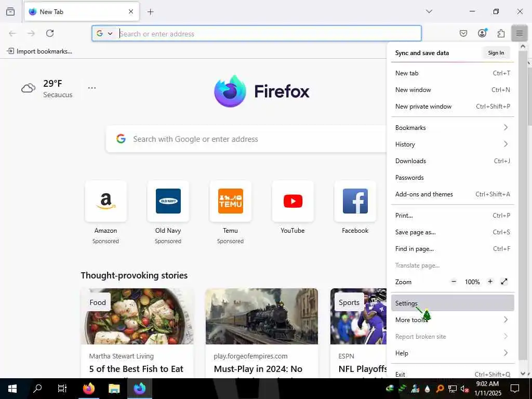Click the Search with Google field
The width and height of the screenshot is (532, 399).
click(246, 139)
